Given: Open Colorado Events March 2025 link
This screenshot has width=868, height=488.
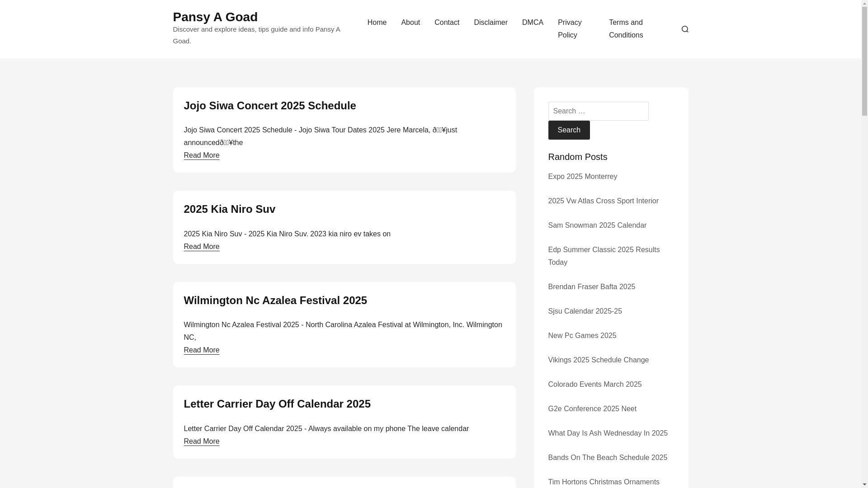Looking at the screenshot, I should [x=594, y=385].
